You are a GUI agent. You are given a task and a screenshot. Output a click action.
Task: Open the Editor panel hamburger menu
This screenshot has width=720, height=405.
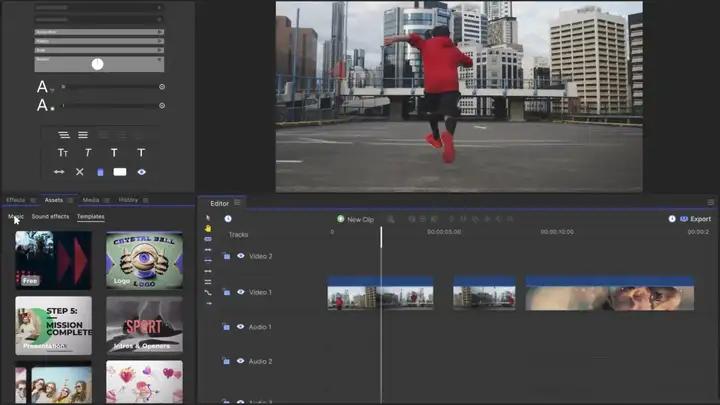point(238,203)
